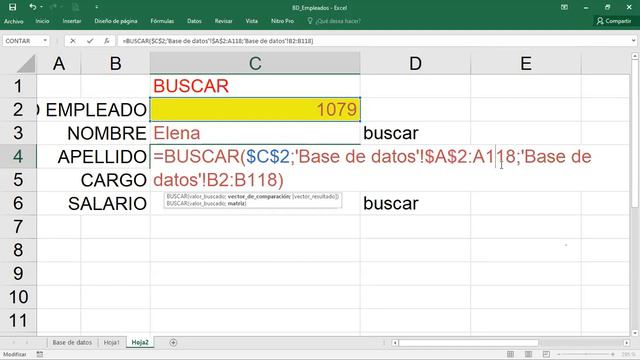
Task: Undo the last action
Action: click(32, 7)
